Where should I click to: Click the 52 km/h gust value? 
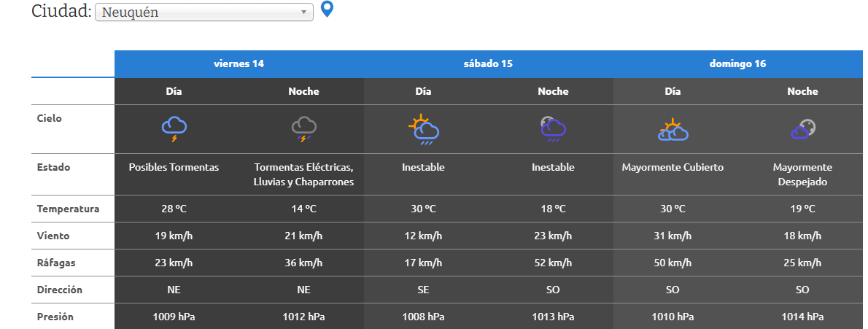[x=553, y=263]
